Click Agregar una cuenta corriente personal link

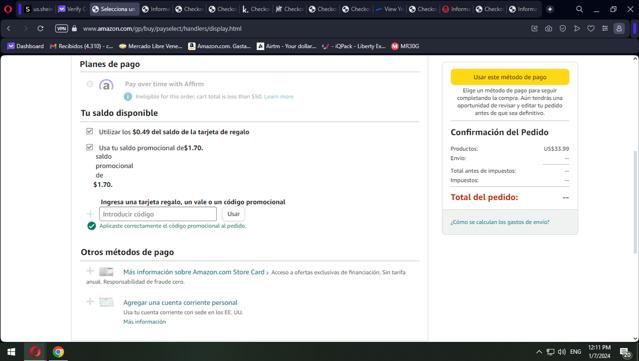[x=180, y=302]
